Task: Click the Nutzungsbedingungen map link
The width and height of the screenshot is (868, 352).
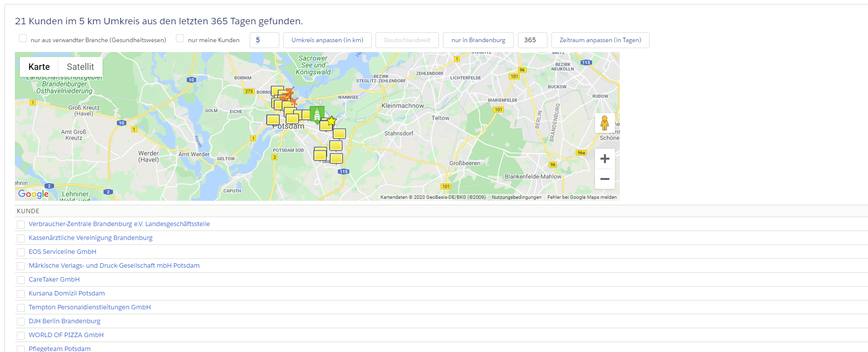Action: (516, 197)
